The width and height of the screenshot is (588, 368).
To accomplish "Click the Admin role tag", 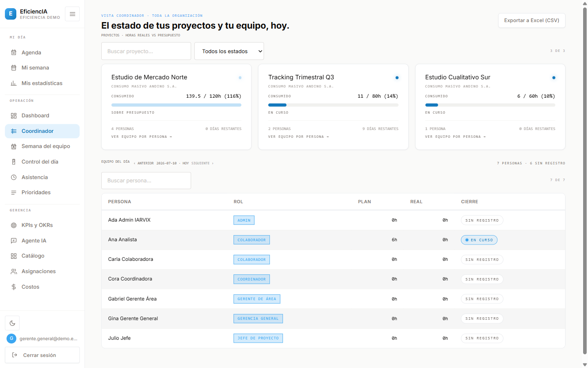I will click(x=244, y=220).
